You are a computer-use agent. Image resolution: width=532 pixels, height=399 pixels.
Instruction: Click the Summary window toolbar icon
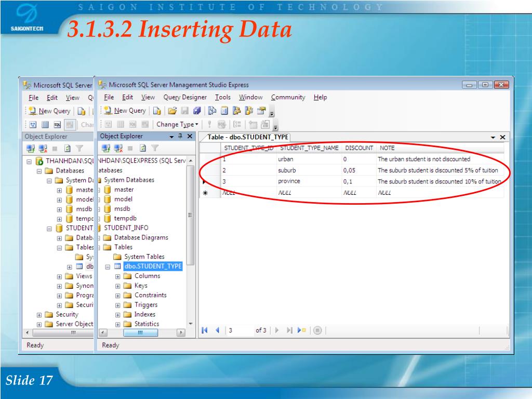click(x=224, y=111)
